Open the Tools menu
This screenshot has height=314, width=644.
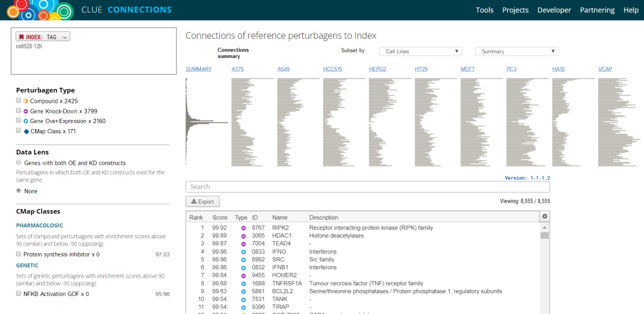[484, 10]
